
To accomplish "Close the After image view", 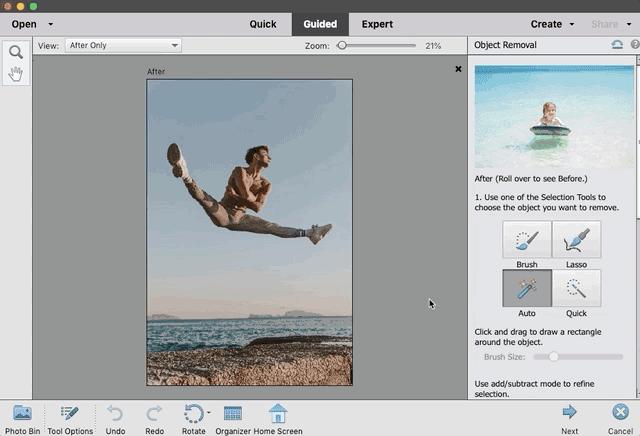I will 458,69.
